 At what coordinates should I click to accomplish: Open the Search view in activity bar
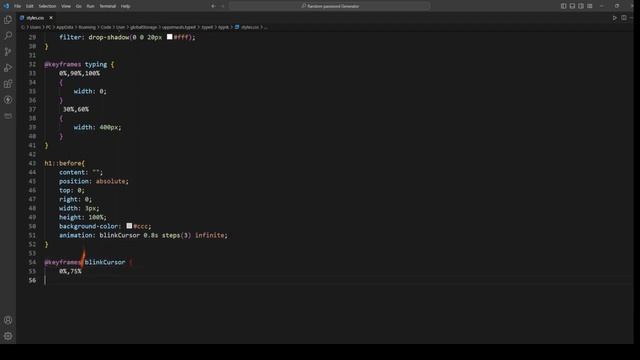click(8, 36)
